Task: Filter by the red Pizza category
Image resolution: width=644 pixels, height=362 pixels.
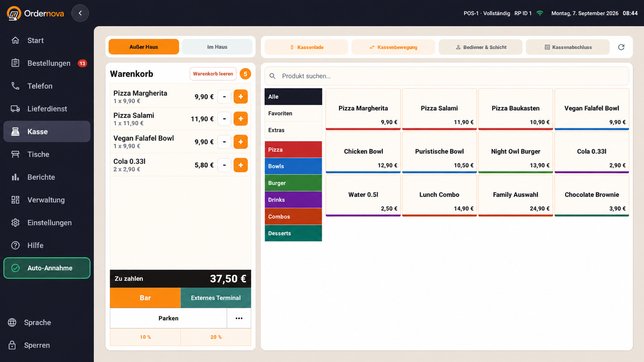Action: [293, 150]
